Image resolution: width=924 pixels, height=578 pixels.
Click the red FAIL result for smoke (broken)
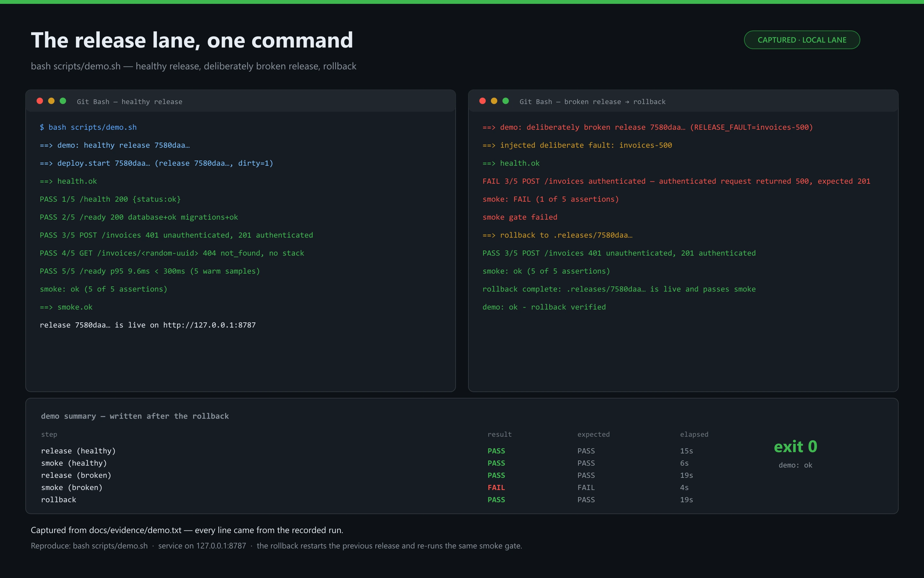tap(496, 487)
